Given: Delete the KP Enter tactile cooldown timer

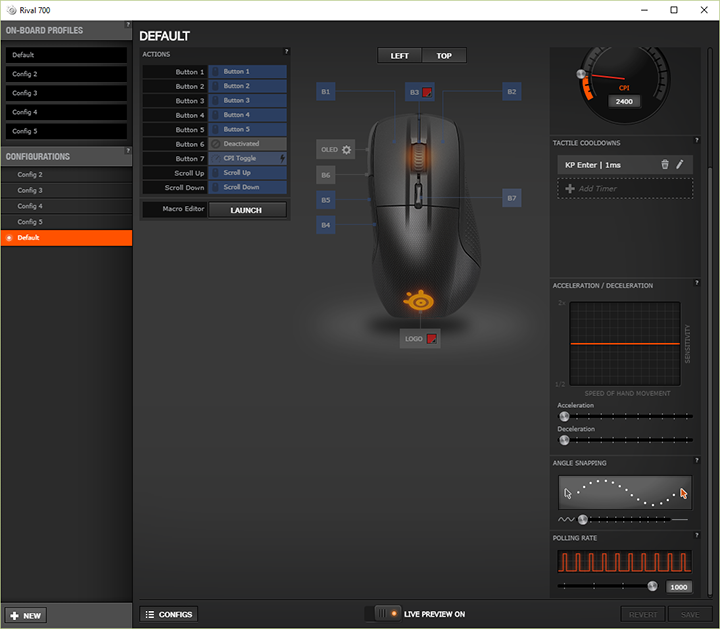Looking at the screenshot, I should coord(665,164).
